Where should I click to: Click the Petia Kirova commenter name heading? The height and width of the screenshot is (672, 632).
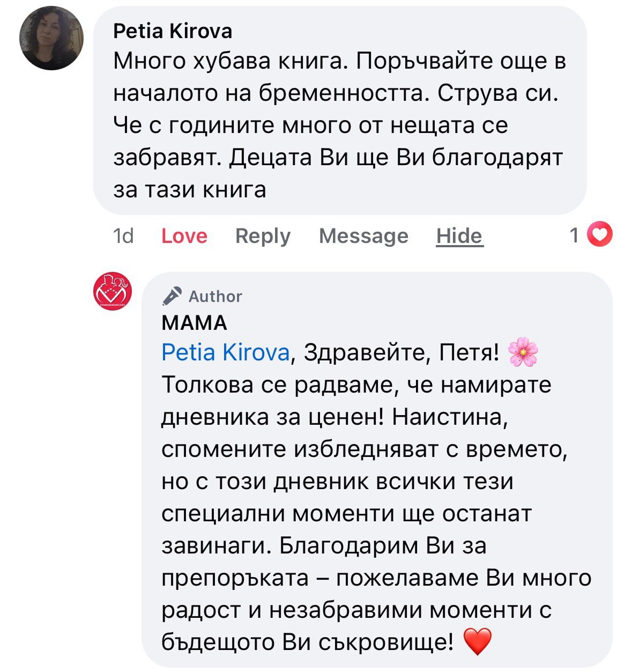pos(173,31)
